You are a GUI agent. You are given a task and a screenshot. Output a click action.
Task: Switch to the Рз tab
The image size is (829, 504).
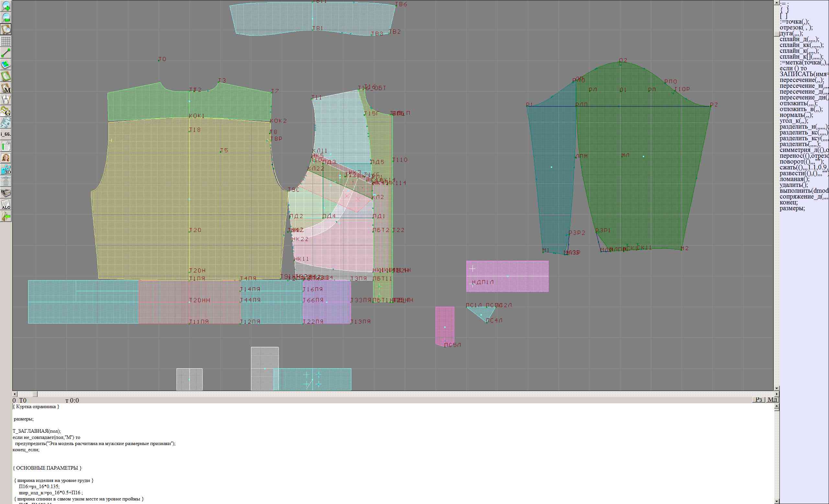[759, 399]
